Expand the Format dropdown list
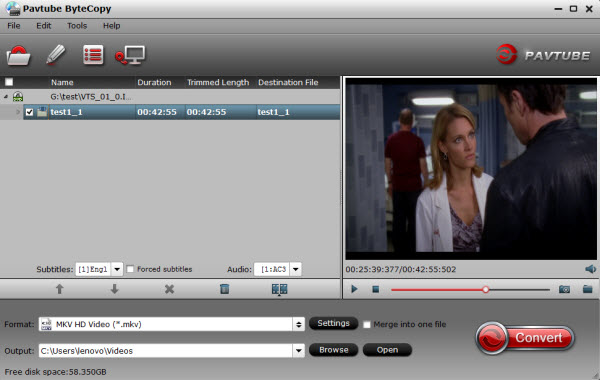Viewport: 600px width, 380px height. [x=298, y=325]
